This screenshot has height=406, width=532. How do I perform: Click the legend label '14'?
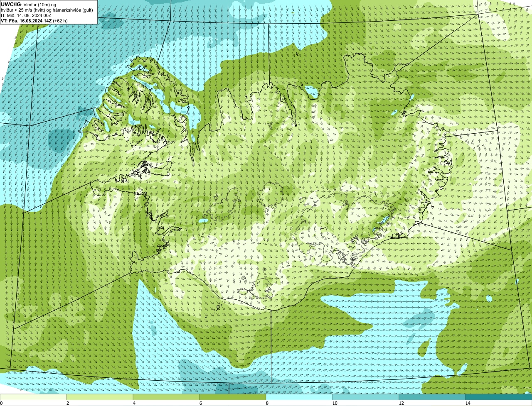[468, 403]
